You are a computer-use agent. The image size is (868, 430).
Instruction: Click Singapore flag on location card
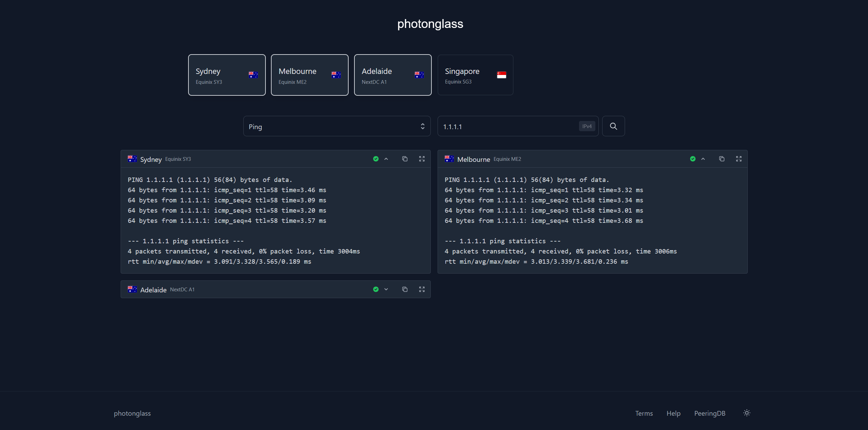pyautogui.click(x=501, y=75)
